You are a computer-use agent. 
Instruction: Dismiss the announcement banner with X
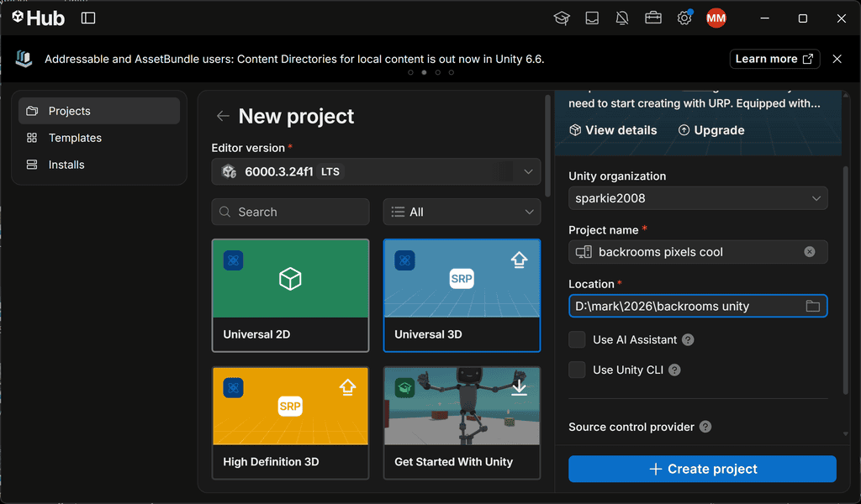pos(837,59)
